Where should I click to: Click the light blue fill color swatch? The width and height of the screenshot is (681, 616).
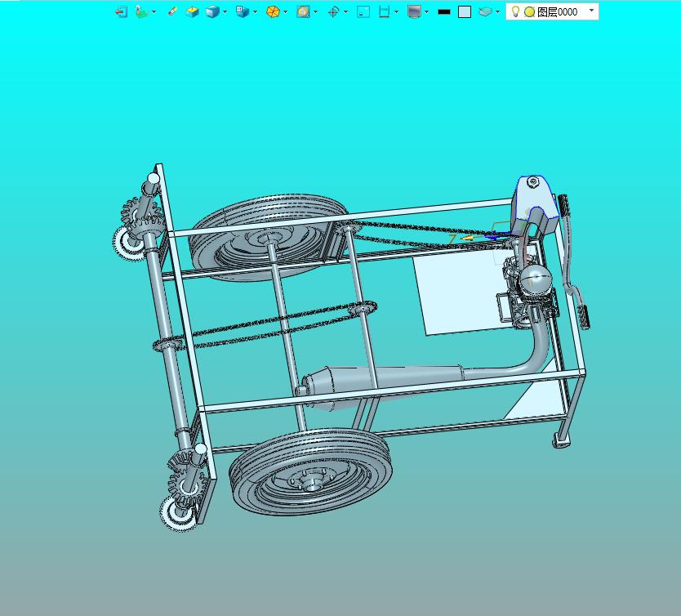point(465,11)
